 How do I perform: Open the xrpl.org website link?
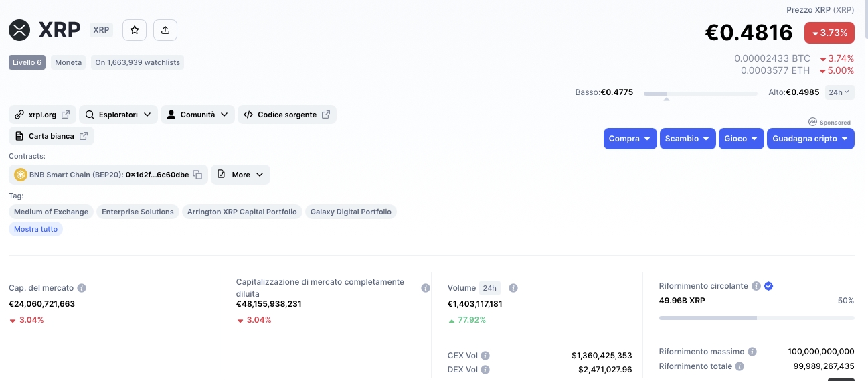[43, 115]
